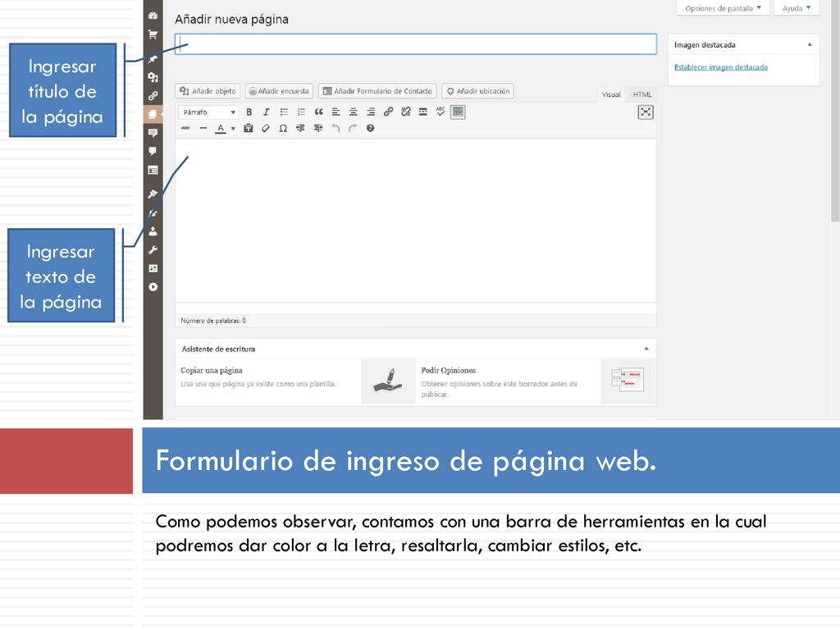Enter distraction-free fullscreen writing mode
The image size is (840, 630).
(x=646, y=112)
